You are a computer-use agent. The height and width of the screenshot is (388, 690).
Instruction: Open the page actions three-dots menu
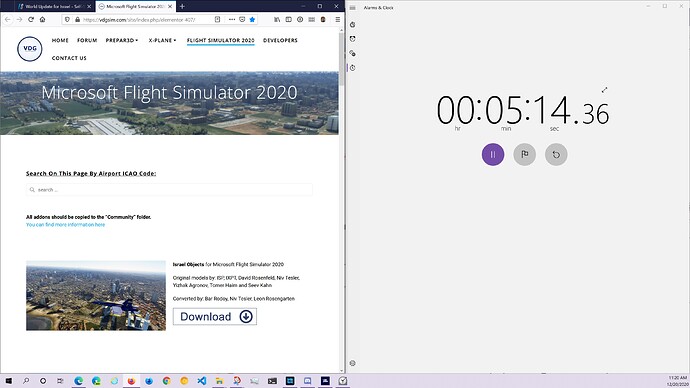[x=232, y=19]
